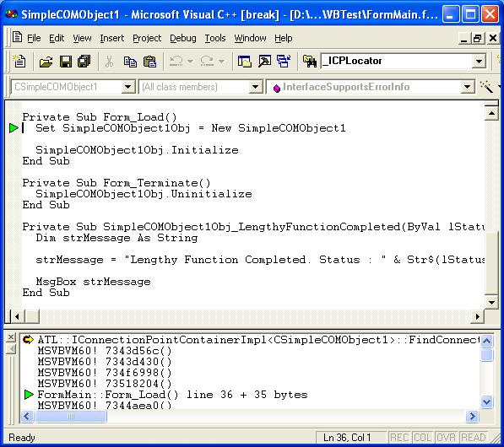This screenshot has width=504, height=447.
Task: Select the FormMain::Form_Load call stack entry
Action: [172, 395]
